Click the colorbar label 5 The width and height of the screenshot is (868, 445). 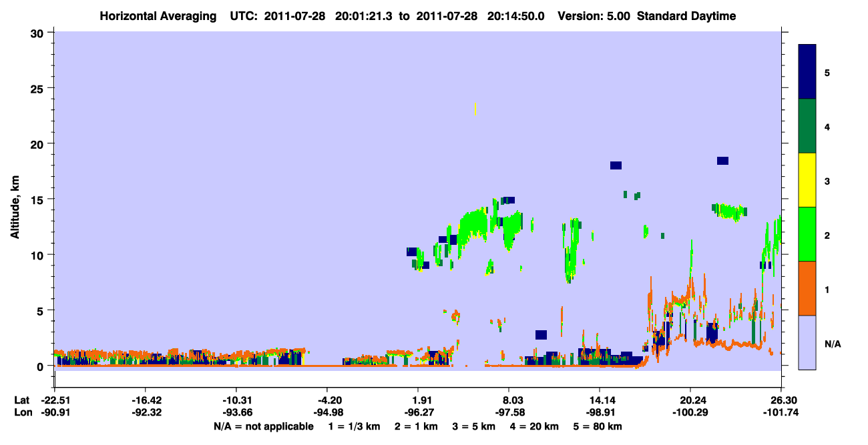(x=827, y=72)
